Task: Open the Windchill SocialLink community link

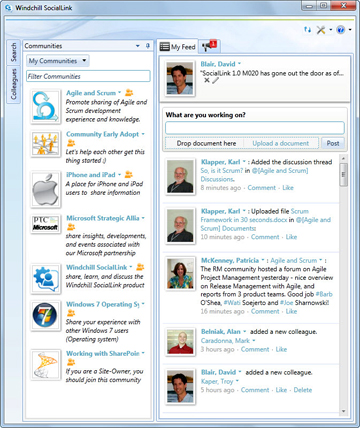Action: tap(97, 267)
